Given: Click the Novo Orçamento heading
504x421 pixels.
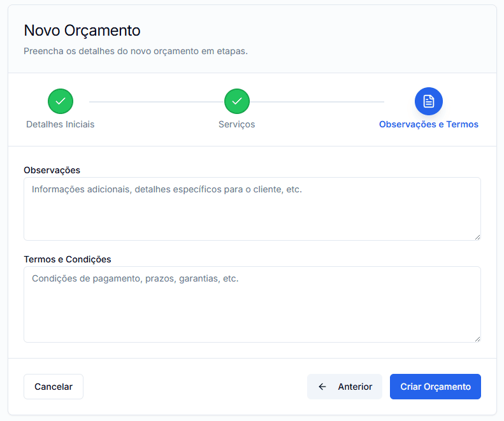Looking at the screenshot, I should click(x=82, y=31).
